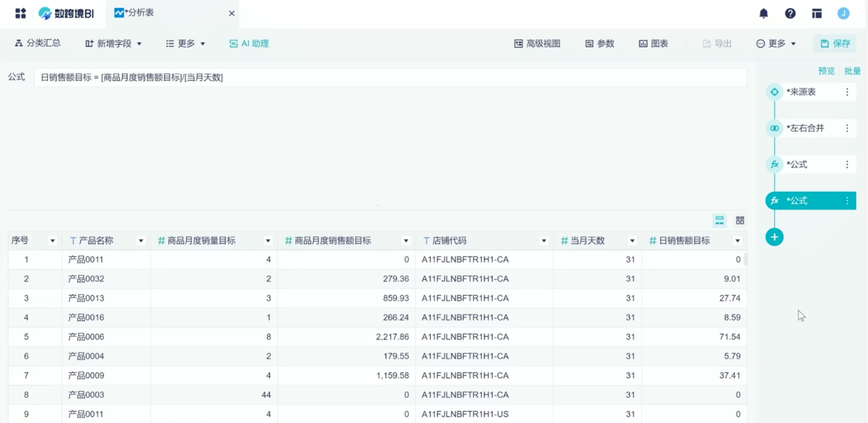Image resolution: width=868 pixels, height=423 pixels.
Task: Open the help question mark icon
Action: [790, 13]
